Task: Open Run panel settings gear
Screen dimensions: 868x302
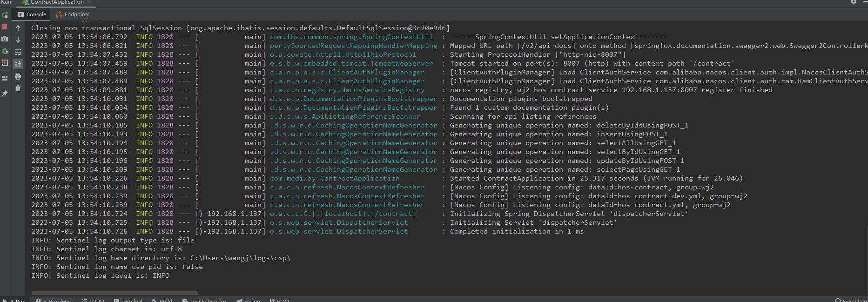Action: coord(853,2)
